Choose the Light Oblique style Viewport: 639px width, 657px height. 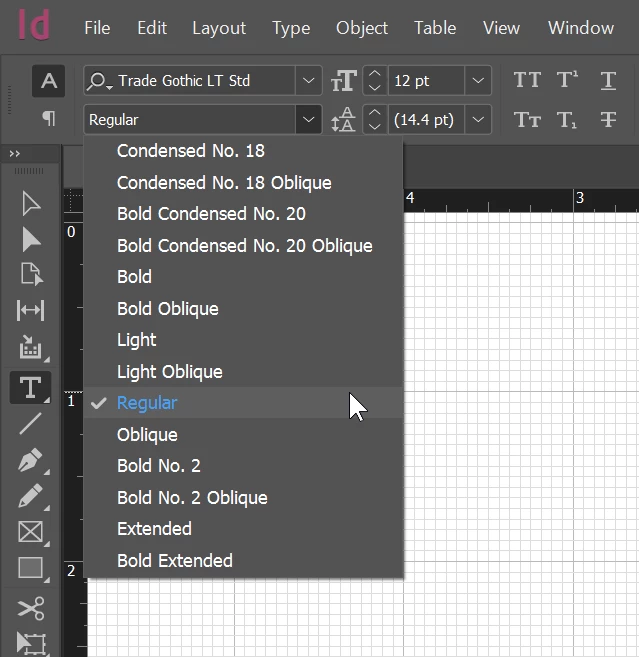pos(243,371)
